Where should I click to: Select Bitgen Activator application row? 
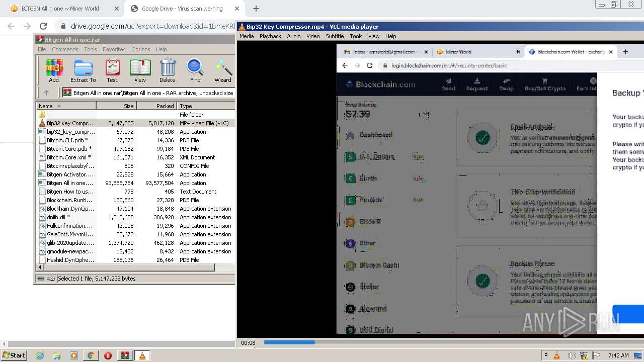coord(136,174)
